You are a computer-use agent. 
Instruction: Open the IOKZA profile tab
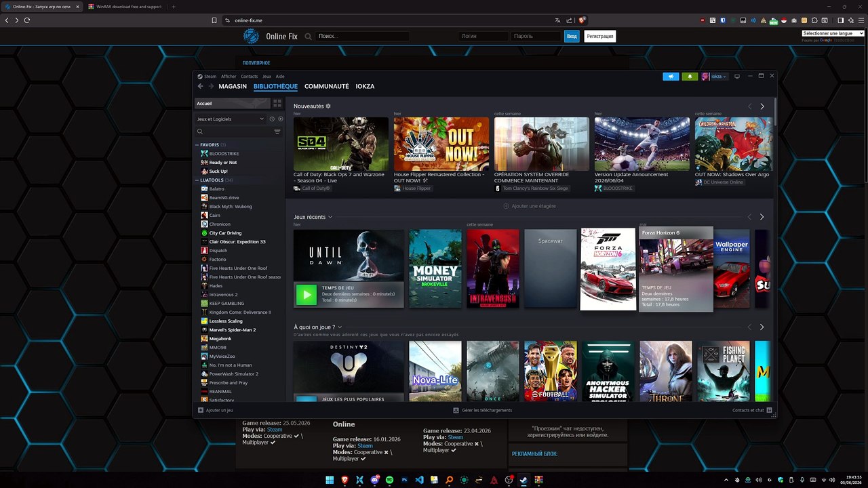click(365, 86)
